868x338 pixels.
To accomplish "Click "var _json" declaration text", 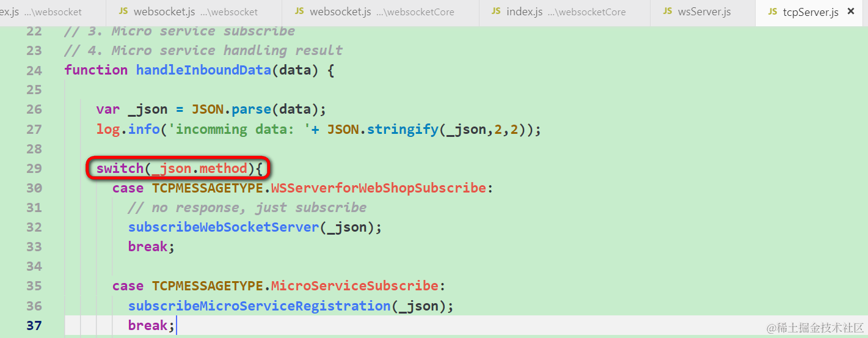I will (x=131, y=109).
